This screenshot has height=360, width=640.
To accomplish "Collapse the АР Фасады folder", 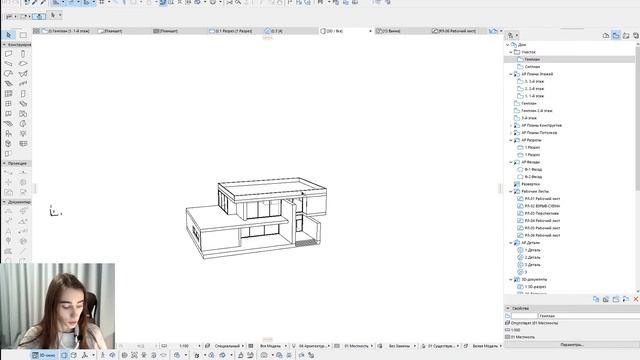I will (x=511, y=162).
